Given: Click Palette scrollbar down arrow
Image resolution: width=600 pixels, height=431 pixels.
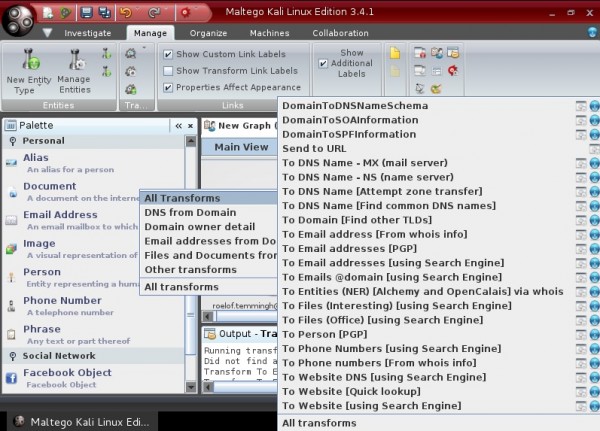Looking at the screenshot, I should click(x=191, y=387).
